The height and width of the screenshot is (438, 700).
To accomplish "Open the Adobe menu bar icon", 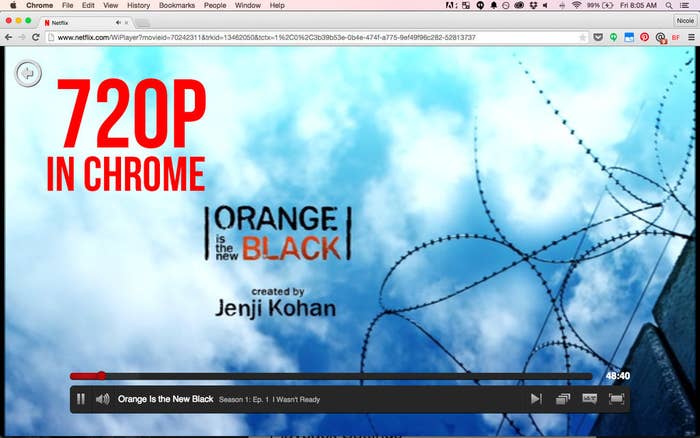I will tap(451, 5).
